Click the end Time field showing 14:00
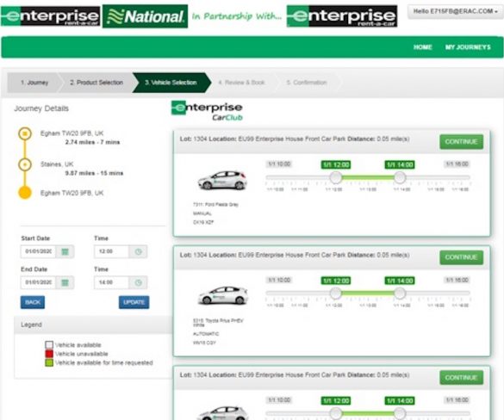 coord(111,282)
